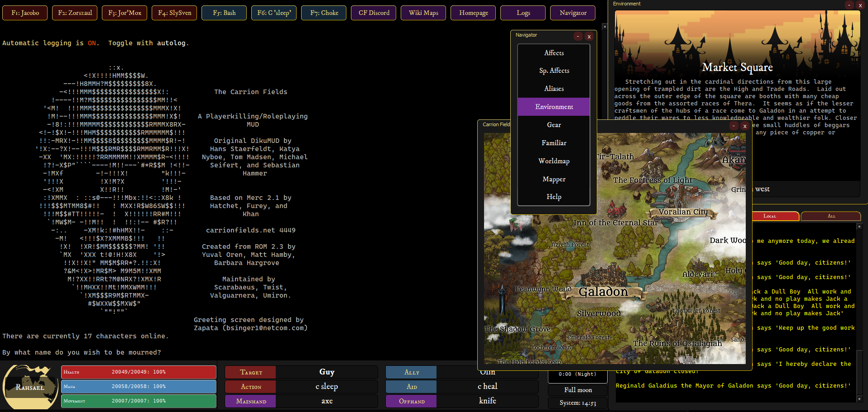Click the Action label button
Viewport: 868px width, 412px height.
251,387
